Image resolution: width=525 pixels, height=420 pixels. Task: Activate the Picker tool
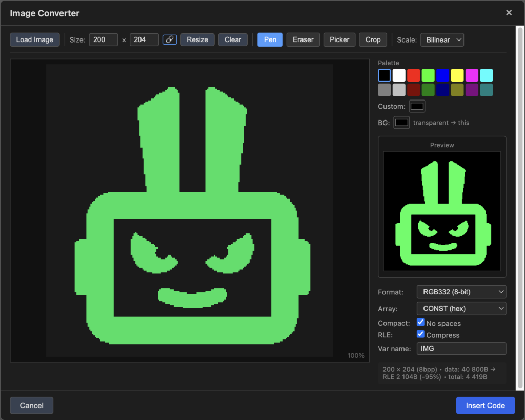[339, 39]
